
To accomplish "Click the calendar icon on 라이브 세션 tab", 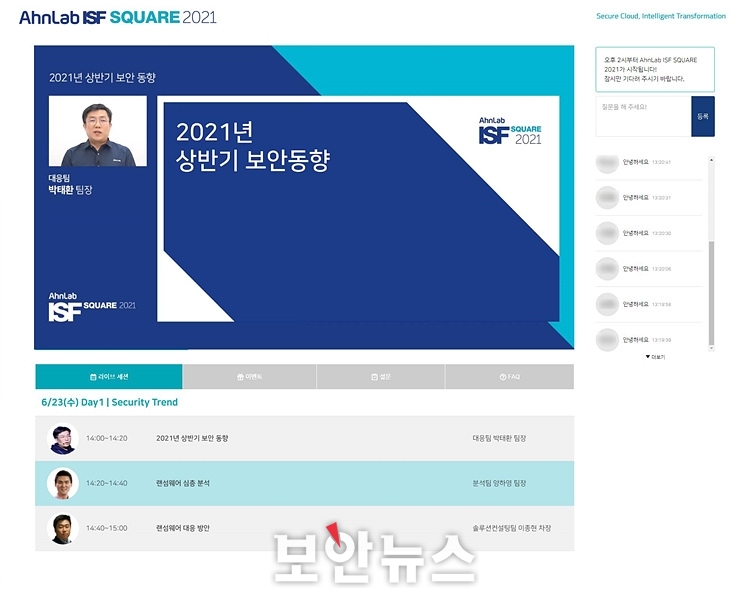I will [93, 377].
